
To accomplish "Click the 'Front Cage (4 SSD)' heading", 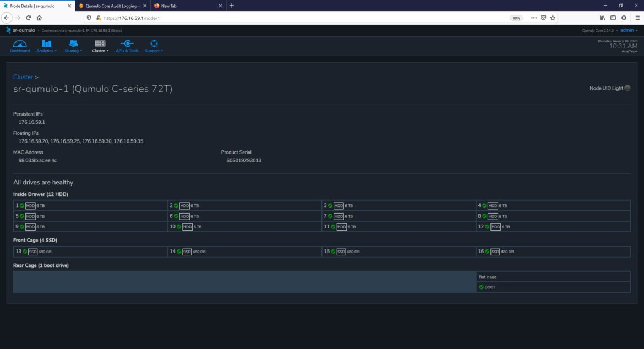I will (35, 240).
